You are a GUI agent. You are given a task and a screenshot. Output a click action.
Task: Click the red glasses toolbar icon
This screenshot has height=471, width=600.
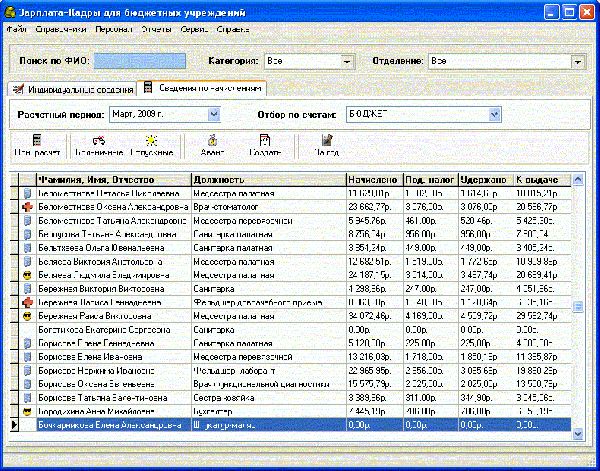pos(98,140)
